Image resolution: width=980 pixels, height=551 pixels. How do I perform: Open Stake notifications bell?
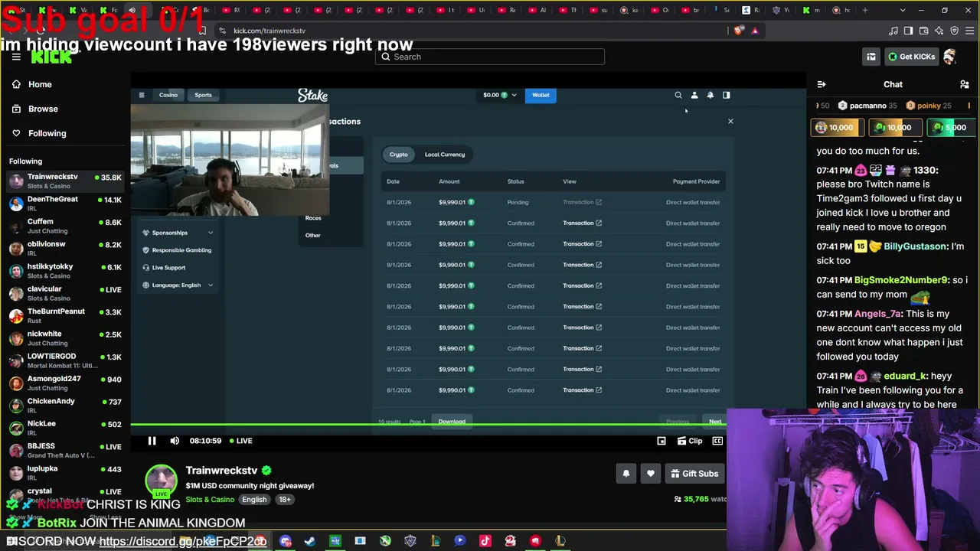pos(710,95)
